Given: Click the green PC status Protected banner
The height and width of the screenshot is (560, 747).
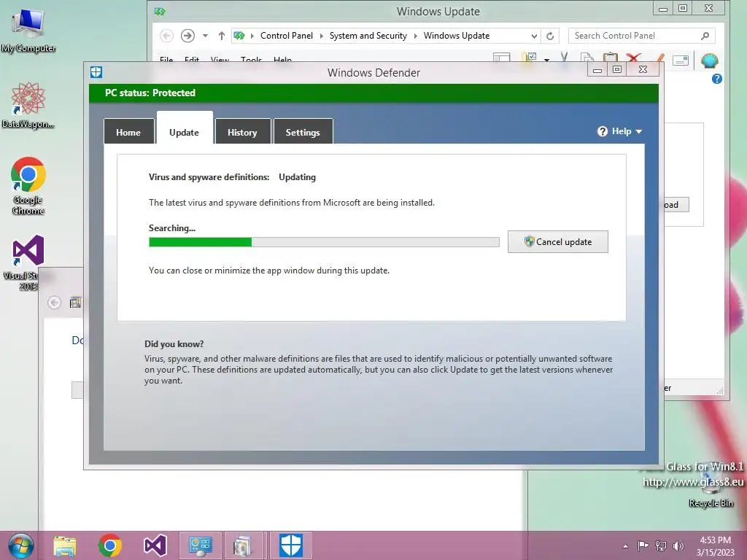Looking at the screenshot, I should [x=373, y=93].
